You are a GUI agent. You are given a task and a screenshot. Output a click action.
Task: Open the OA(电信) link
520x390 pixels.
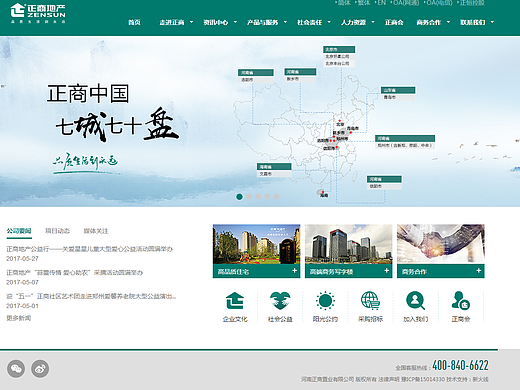click(439, 3)
